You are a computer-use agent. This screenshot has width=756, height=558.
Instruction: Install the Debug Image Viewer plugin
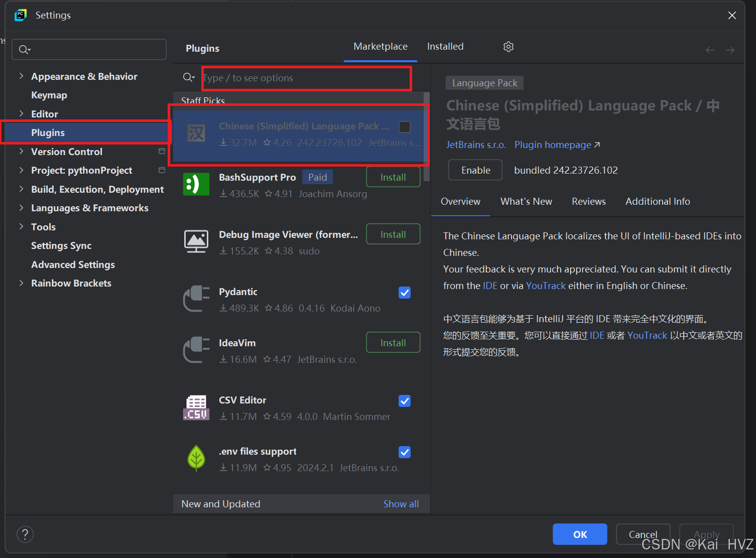pyautogui.click(x=393, y=234)
